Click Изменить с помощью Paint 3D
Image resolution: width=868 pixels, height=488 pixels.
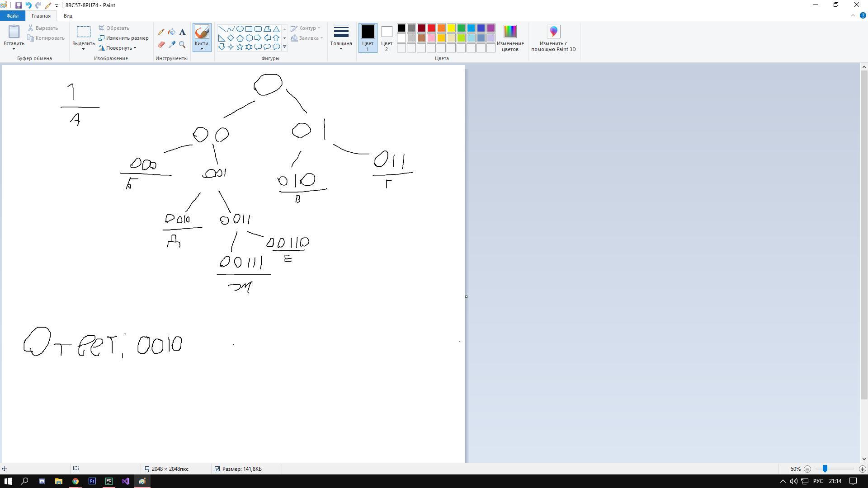pos(553,38)
